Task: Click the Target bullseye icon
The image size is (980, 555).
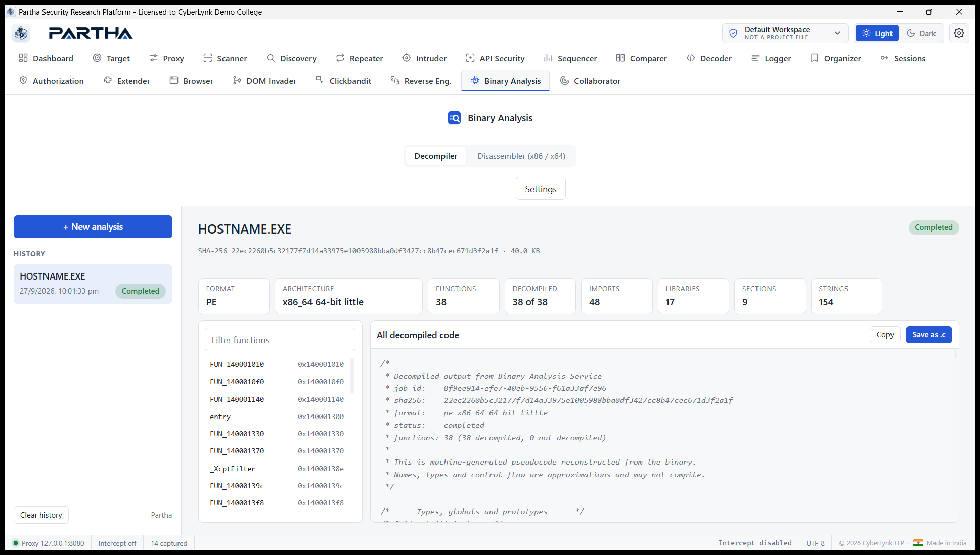Action: (97, 58)
